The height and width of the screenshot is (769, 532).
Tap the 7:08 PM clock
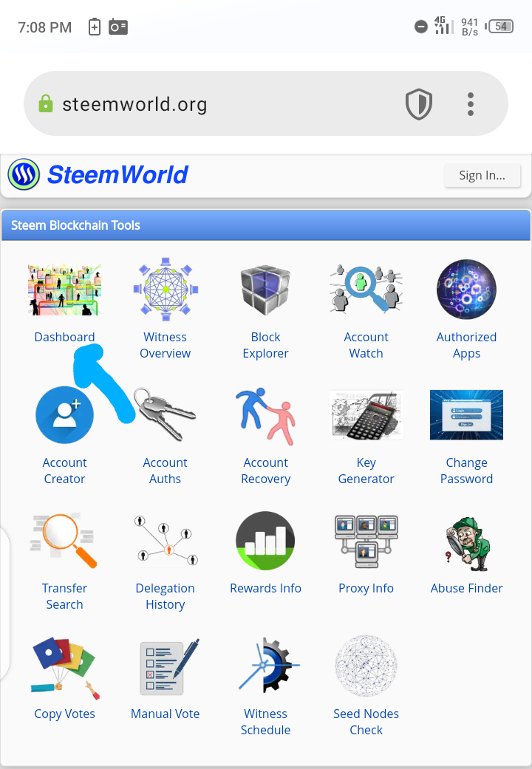tap(44, 27)
